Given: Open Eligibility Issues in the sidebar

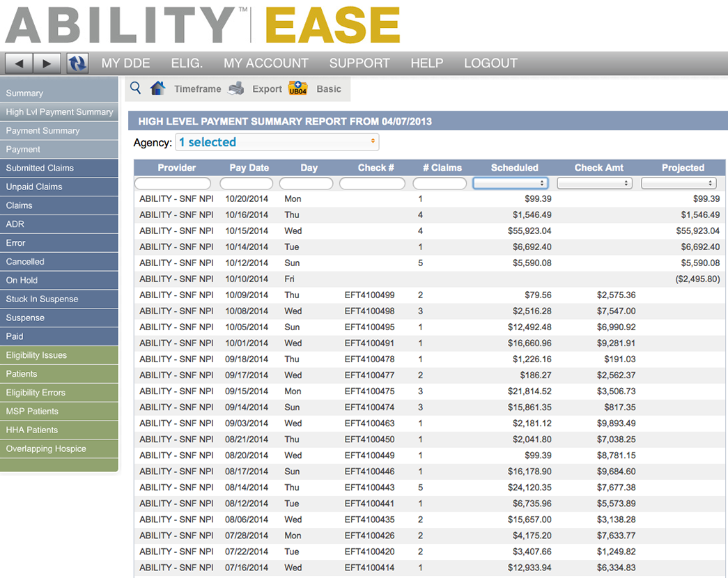Looking at the screenshot, I should click(x=59, y=355).
